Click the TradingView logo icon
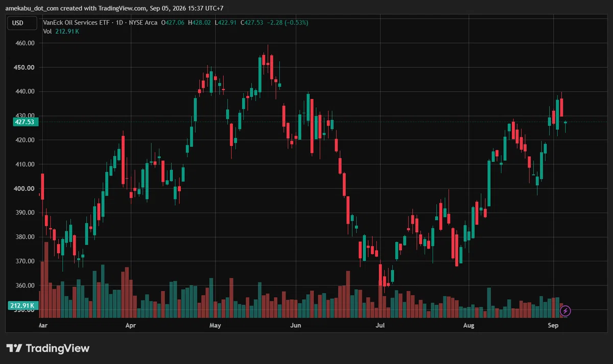The image size is (613, 364). pyautogui.click(x=14, y=348)
